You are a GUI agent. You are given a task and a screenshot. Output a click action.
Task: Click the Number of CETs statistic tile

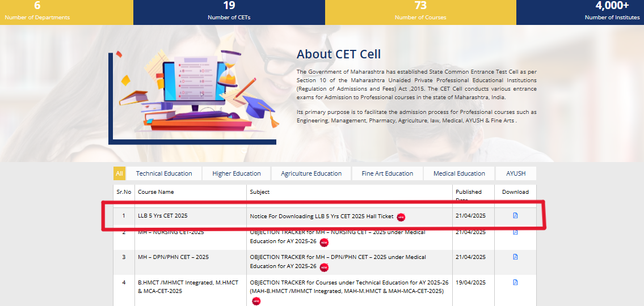(x=229, y=12)
